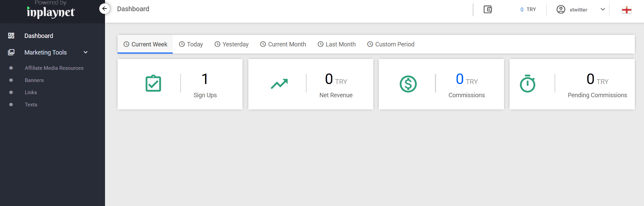Click the Commissions dollar circle icon
The height and width of the screenshot is (206, 644).
click(408, 84)
